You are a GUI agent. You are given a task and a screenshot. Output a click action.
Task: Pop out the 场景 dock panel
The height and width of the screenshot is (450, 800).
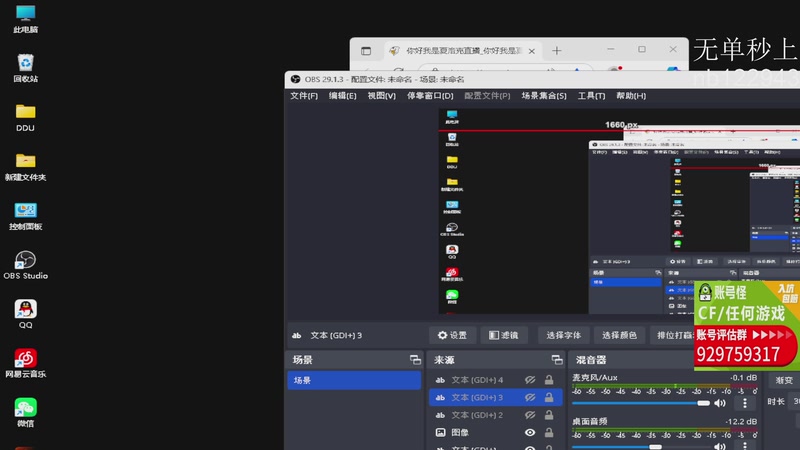point(415,360)
